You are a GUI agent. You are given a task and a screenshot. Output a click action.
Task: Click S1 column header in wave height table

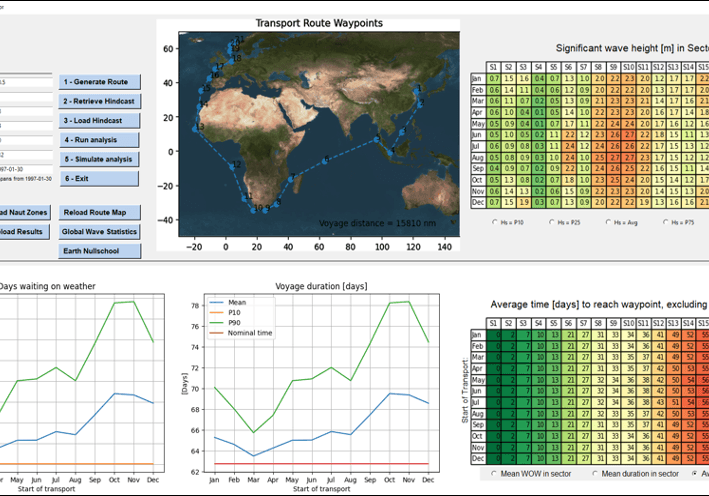pos(493,67)
